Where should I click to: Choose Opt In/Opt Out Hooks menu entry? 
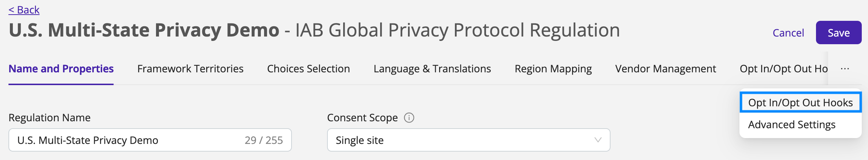pyautogui.click(x=801, y=103)
